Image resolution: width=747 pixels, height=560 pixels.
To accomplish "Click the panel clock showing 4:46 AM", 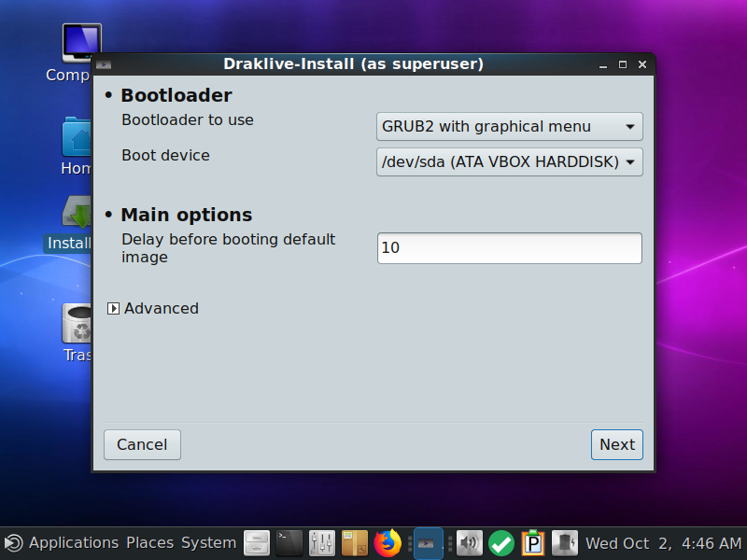I will click(663, 543).
